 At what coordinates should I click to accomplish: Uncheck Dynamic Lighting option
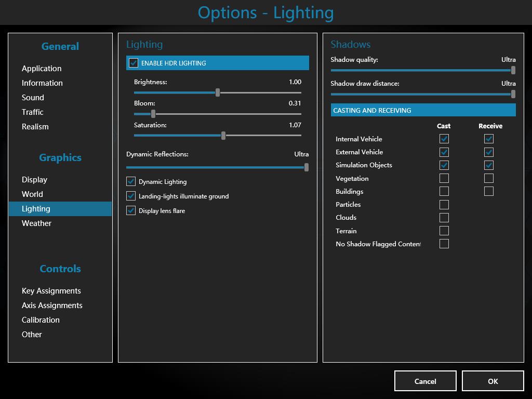tap(131, 181)
